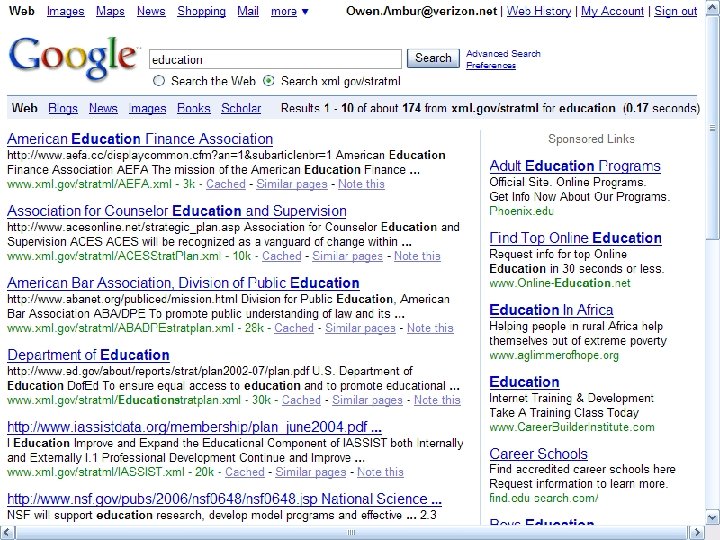Click vertical scrollbar up arrow
The width and height of the screenshot is (720, 540).
coord(712,6)
